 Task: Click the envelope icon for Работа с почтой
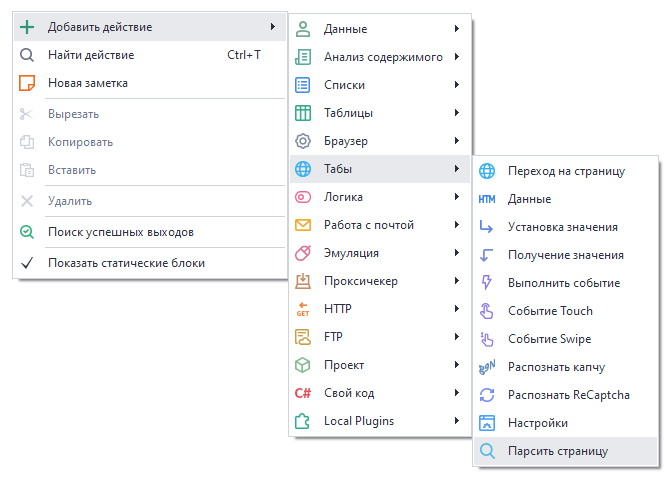click(303, 225)
